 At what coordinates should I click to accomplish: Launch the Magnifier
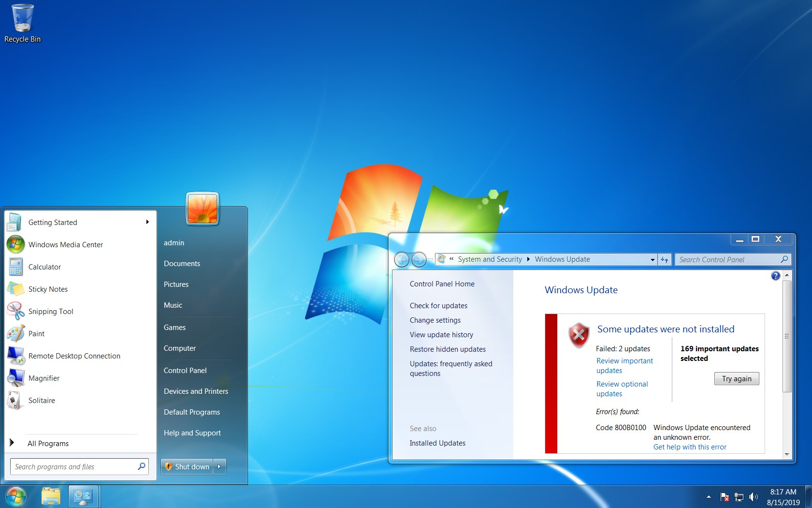[44, 378]
